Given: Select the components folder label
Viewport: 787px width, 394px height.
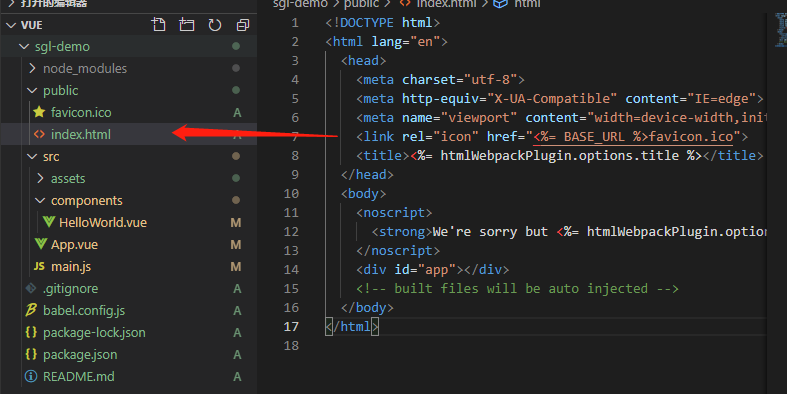Looking at the screenshot, I should [x=86, y=201].
